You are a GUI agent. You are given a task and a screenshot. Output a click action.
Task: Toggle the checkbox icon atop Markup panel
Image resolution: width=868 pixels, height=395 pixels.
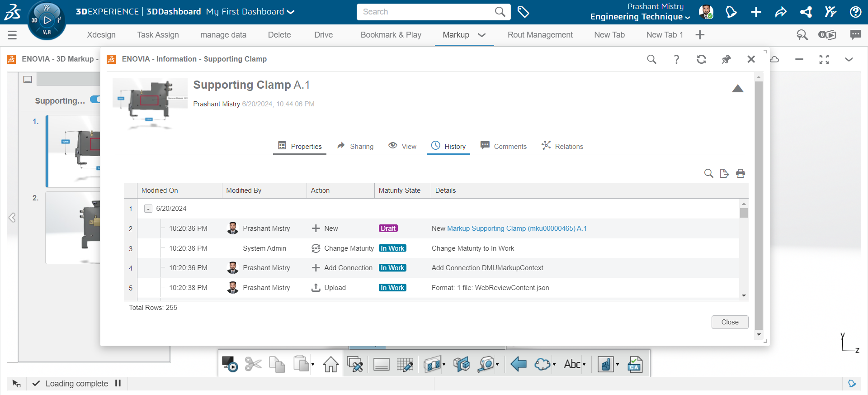pyautogui.click(x=28, y=79)
